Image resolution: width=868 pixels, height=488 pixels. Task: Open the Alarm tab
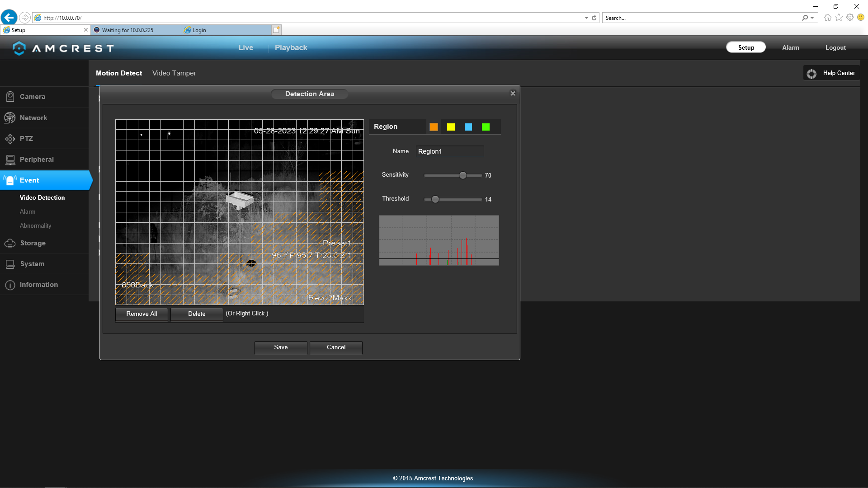tap(791, 47)
